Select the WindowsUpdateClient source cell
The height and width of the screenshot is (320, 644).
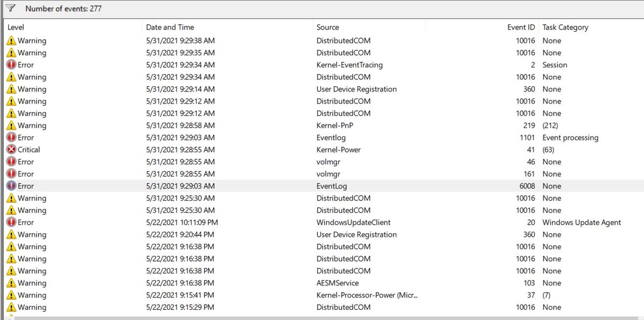pos(354,222)
